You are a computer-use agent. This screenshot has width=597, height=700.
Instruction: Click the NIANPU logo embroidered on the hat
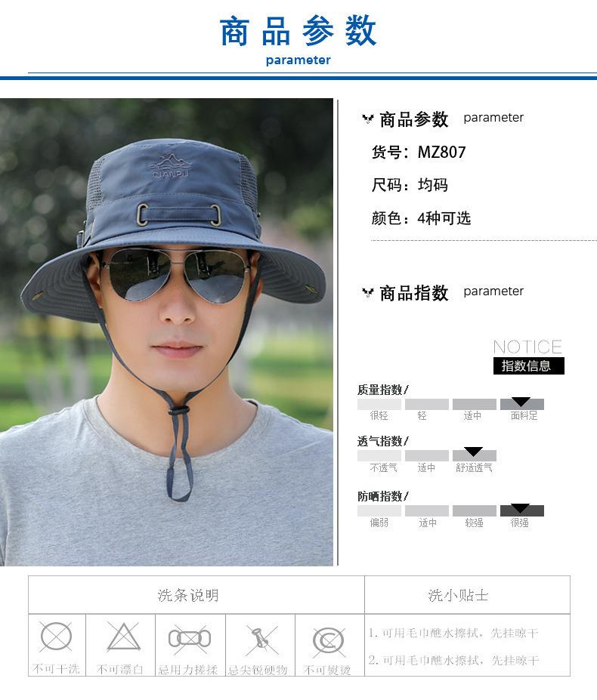click(171, 165)
